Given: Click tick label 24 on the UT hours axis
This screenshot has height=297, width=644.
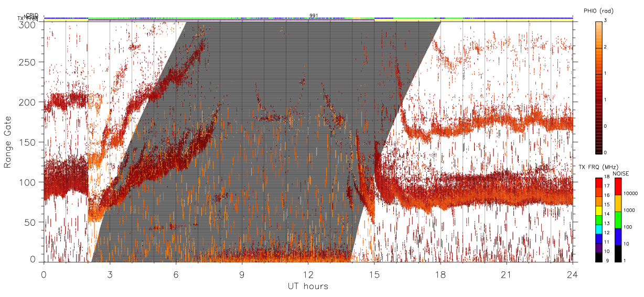Looking at the screenshot, I should [x=573, y=274].
